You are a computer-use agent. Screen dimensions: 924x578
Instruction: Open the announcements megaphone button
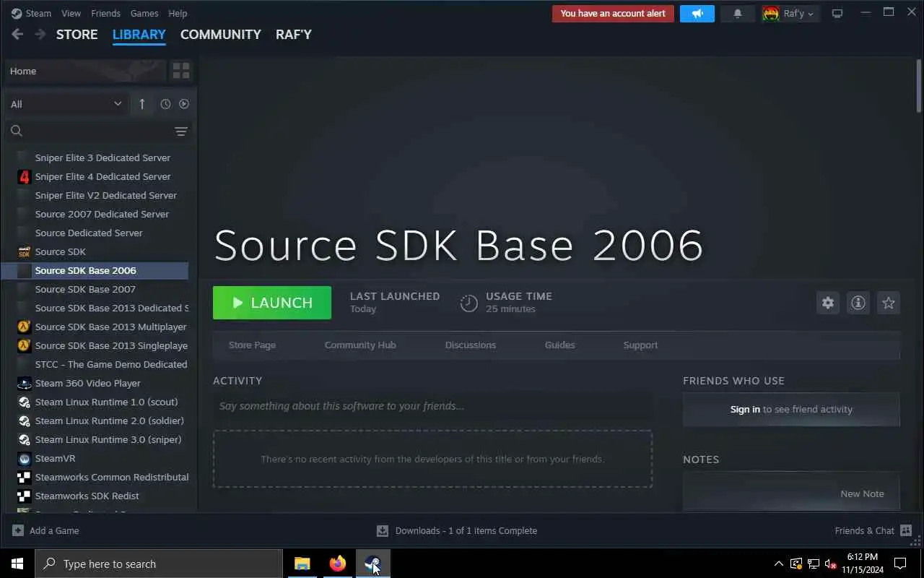tap(697, 13)
